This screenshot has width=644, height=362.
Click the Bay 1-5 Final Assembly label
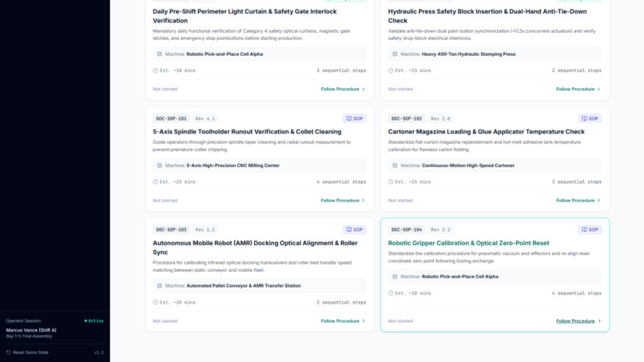29,336
